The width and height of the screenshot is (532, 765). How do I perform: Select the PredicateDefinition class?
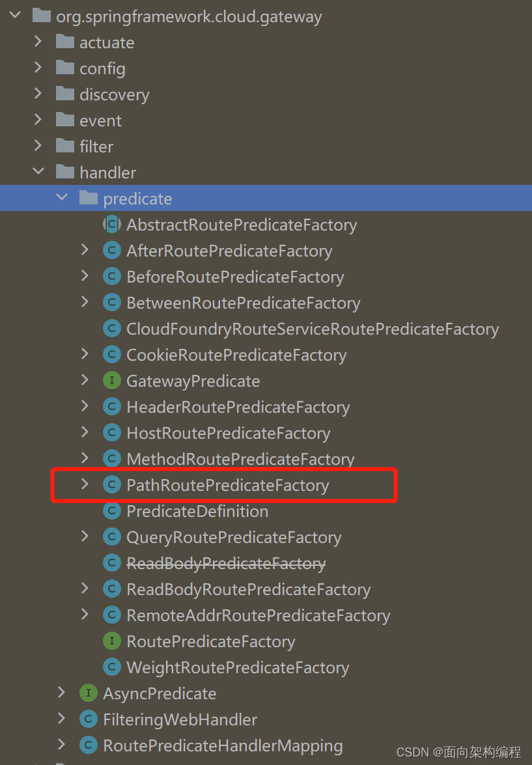[x=197, y=511]
